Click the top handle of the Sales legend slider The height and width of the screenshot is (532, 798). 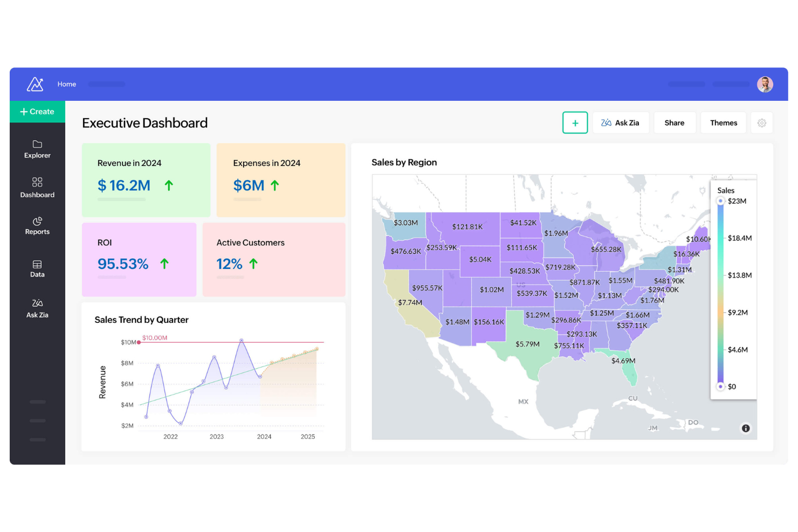[x=720, y=201]
